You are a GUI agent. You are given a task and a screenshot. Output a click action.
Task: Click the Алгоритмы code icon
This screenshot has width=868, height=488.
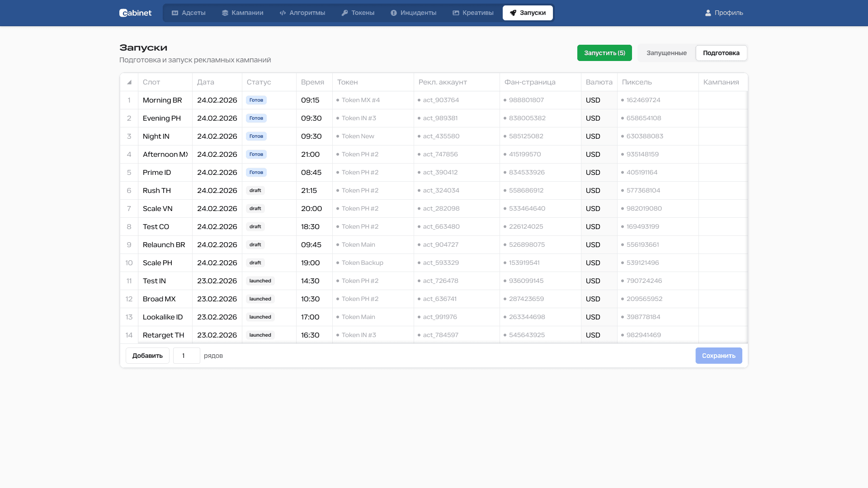point(283,13)
